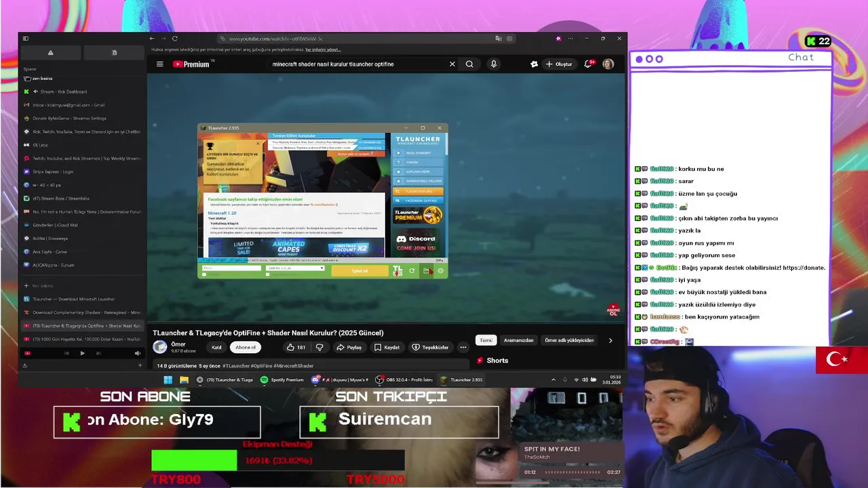The image size is (868, 488).
Task: Click the Katıl join button
Action: click(x=216, y=348)
